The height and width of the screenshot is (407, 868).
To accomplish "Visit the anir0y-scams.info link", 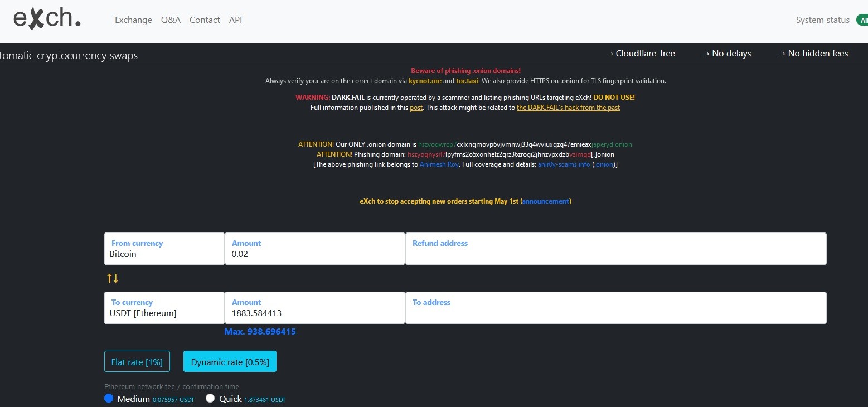I will pos(564,164).
